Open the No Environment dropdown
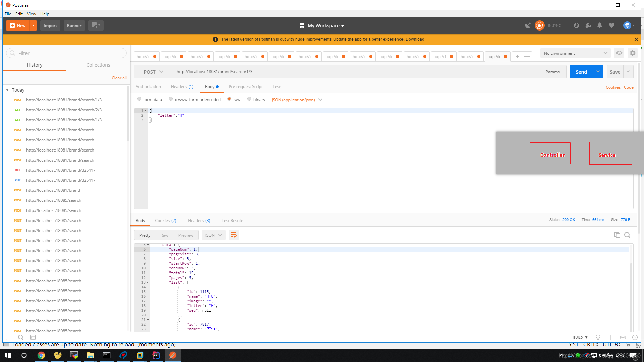Image resolution: width=644 pixels, height=362 pixels. click(x=576, y=53)
